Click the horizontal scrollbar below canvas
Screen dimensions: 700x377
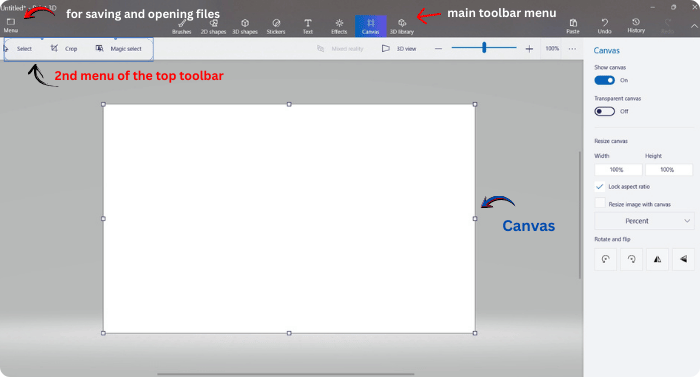click(286, 374)
